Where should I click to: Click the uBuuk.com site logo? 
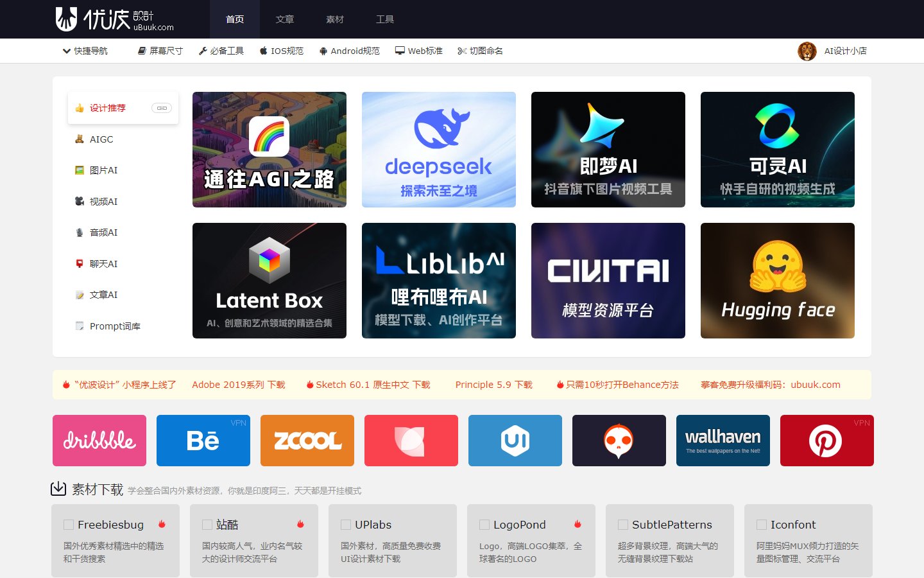coord(114,19)
